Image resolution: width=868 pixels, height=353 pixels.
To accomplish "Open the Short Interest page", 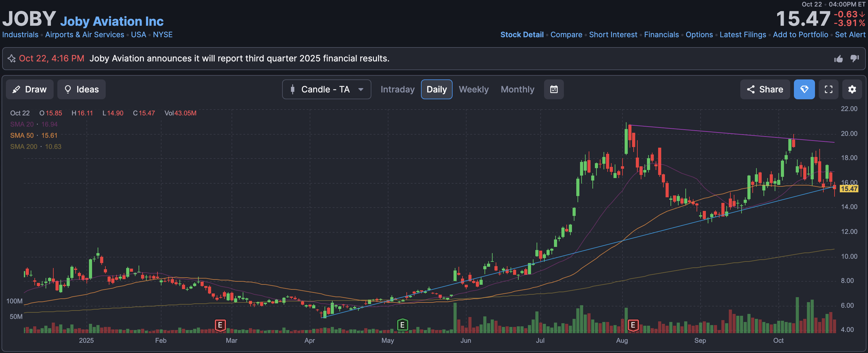I will click(x=613, y=35).
